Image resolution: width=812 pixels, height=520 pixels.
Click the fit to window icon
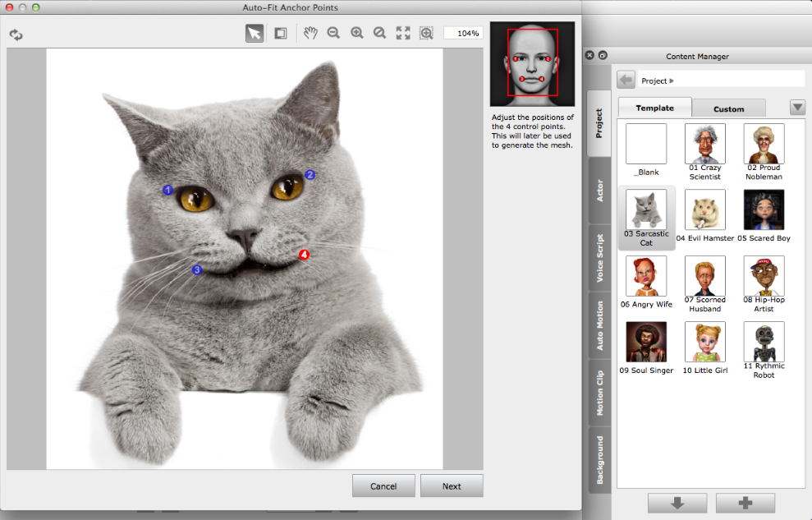[x=403, y=34]
